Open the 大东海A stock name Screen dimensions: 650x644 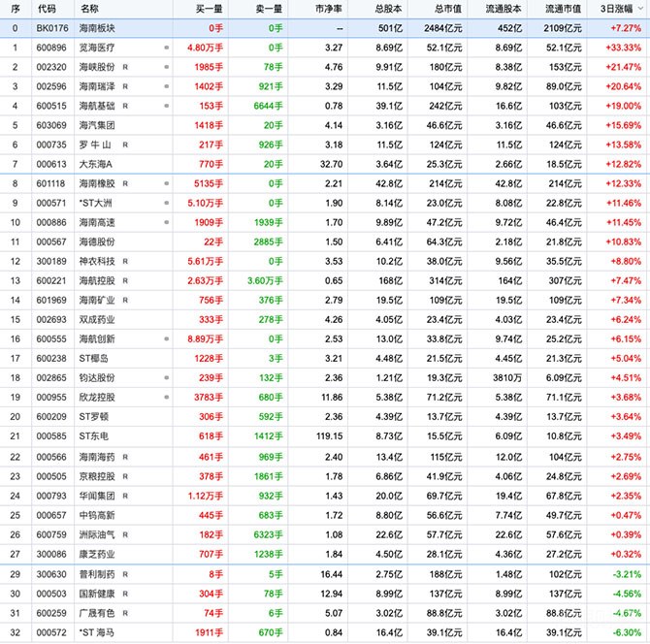click(x=96, y=165)
